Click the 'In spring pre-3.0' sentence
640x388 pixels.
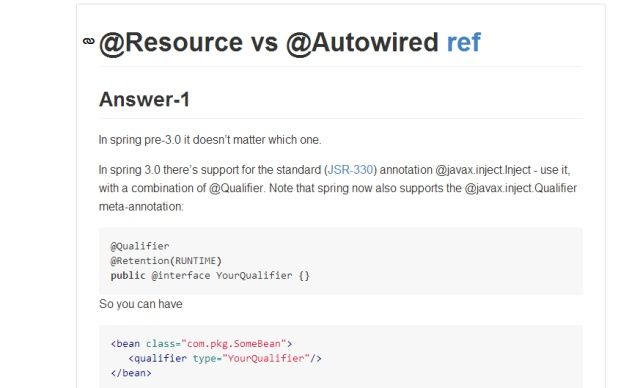pos(210,140)
